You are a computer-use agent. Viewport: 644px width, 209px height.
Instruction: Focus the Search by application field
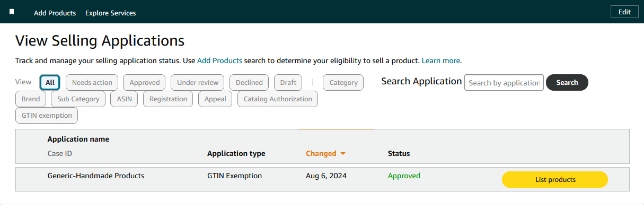click(504, 83)
